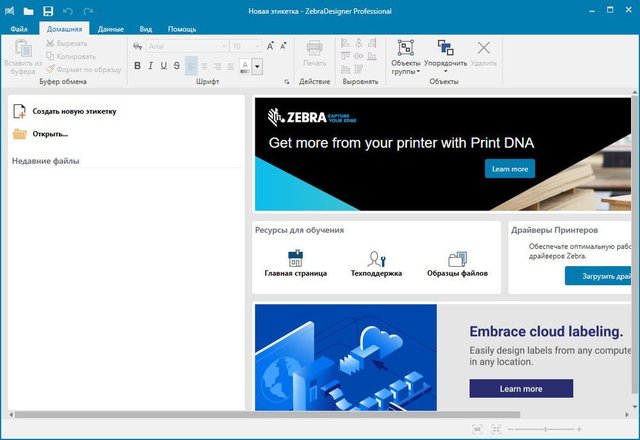Switch to the Данные ribbon tab
Image resolution: width=640 pixels, height=440 pixels.
[x=110, y=30]
